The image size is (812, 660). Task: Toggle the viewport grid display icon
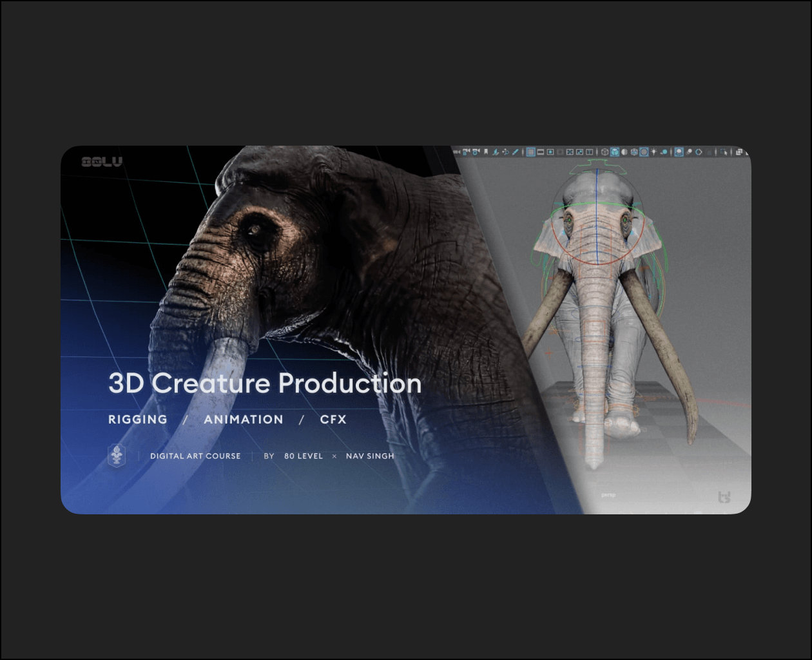click(530, 152)
